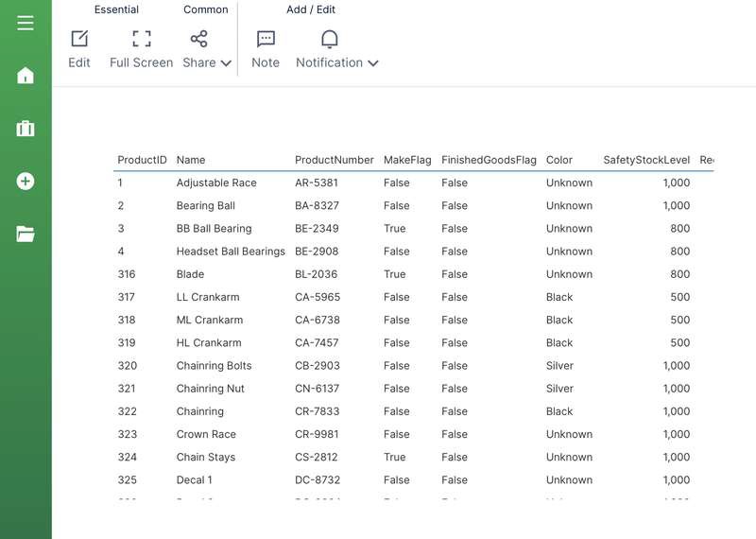Add a Note via speech-bubble icon
756x539 pixels.
tap(266, 39)
